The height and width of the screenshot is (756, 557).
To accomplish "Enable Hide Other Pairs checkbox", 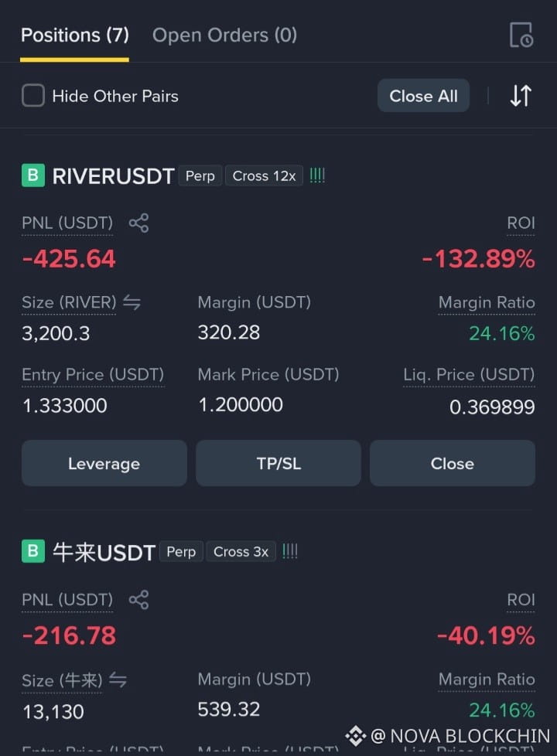I will [x=32, y=95].
